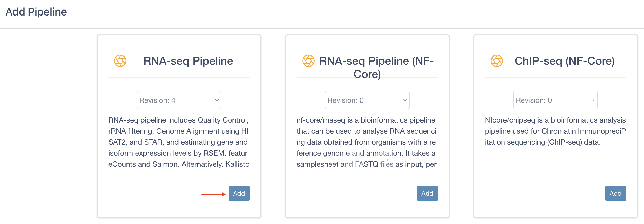Add the RNA-seq Pipeline
Image resolution: width=644 pixels, height=224 pixels.
tap(239, 194)
